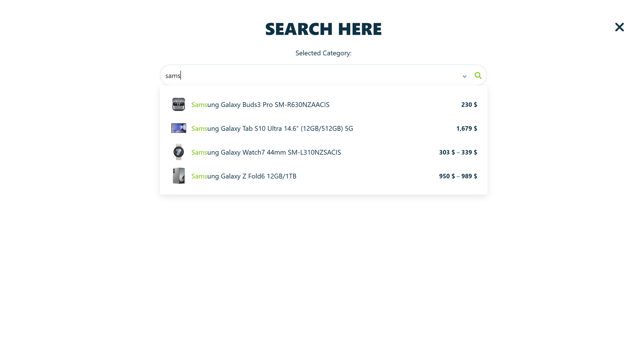The image size is (644, 354).
Task: Click the Galaxy Watch7 watch thumbnail
Action: (x=179, y=152)
